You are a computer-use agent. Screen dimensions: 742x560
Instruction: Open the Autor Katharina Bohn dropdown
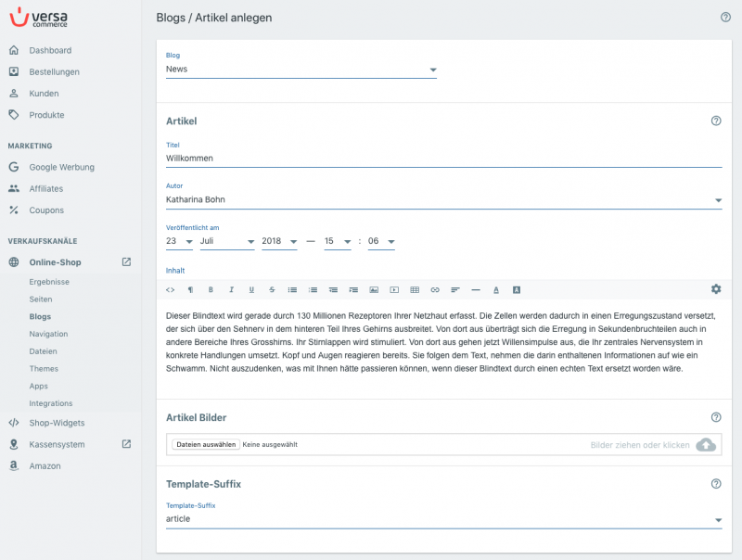(x=444, y=199)
